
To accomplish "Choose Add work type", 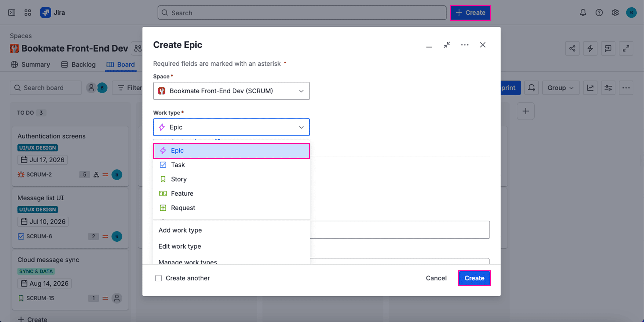I will [x=231, y=230].
